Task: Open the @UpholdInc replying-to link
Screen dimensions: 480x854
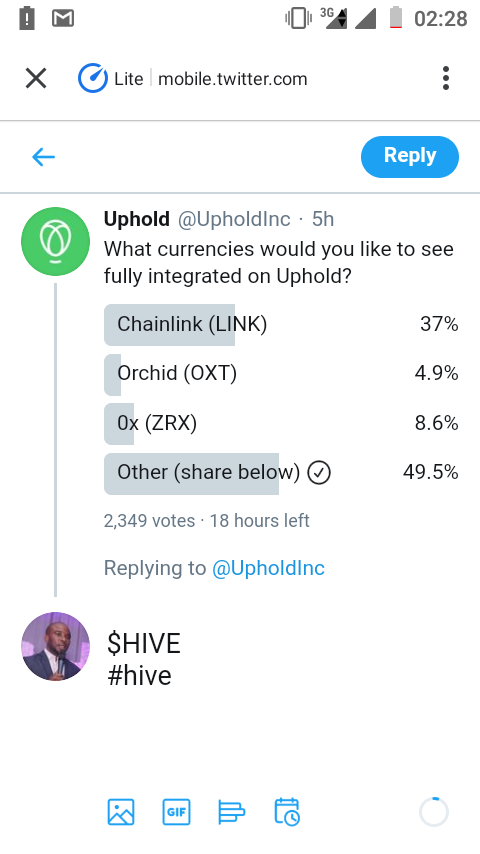Action: click(x=268, y=568)
